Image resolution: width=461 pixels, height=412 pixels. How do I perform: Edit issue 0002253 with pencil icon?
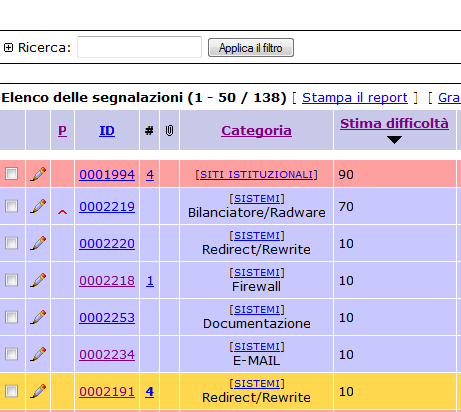tap(38, 317)
